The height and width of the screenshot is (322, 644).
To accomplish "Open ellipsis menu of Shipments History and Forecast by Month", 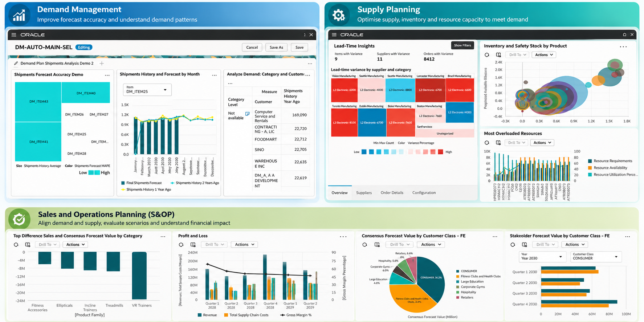I will coord(214,75).
